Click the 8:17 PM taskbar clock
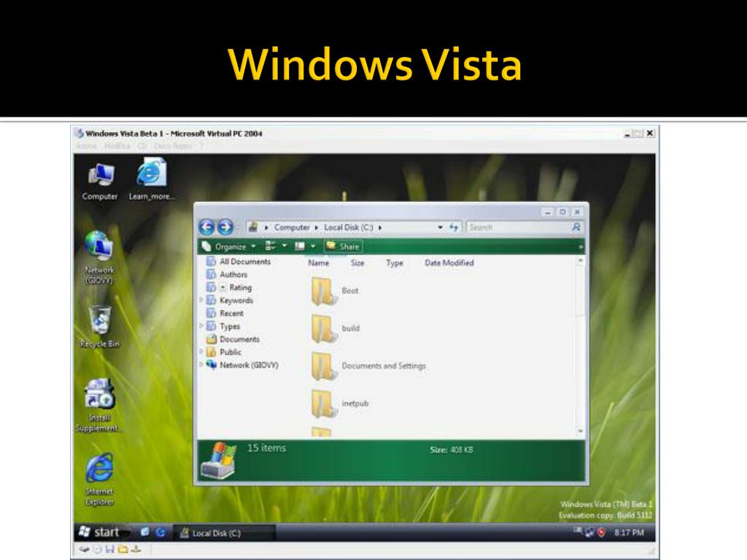 [629, 532]
